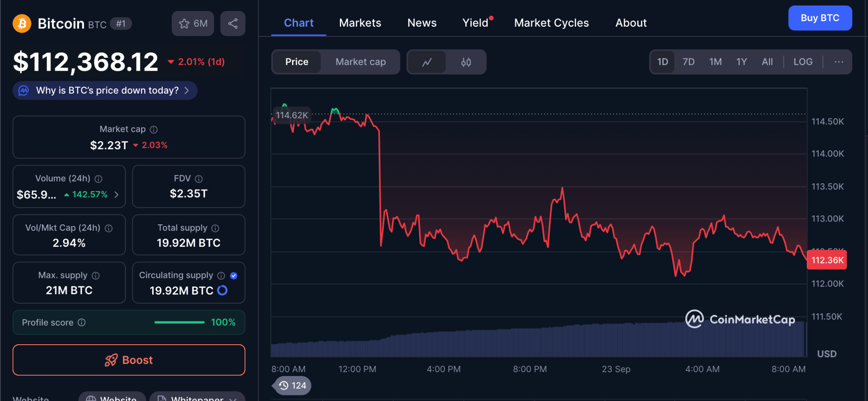Click the Boost button
The image size is (868, 401).
click(129, 360)
